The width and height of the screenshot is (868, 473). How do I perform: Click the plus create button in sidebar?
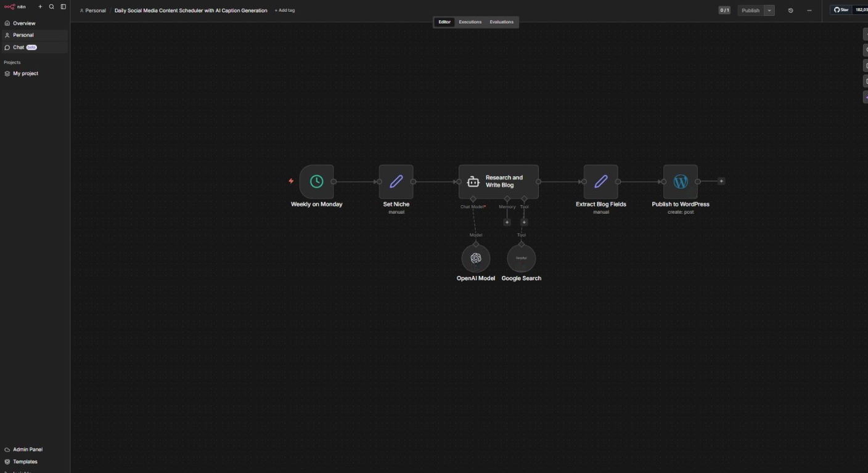(41, 7)
